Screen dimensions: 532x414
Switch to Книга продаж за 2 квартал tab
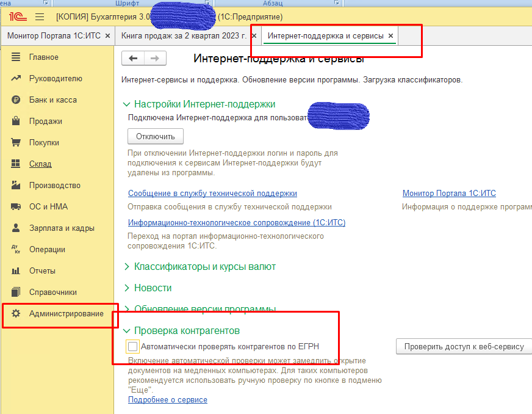pos(184,35)
